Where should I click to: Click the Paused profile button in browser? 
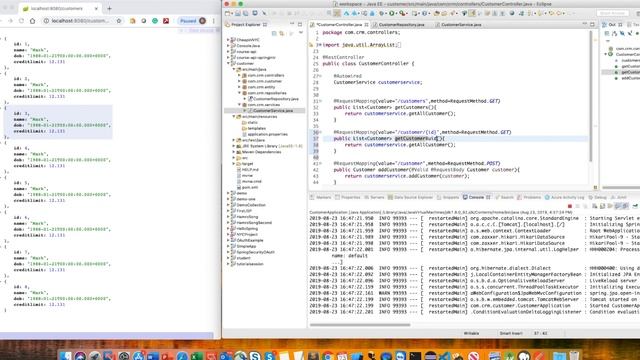click(x=193, y=20)
